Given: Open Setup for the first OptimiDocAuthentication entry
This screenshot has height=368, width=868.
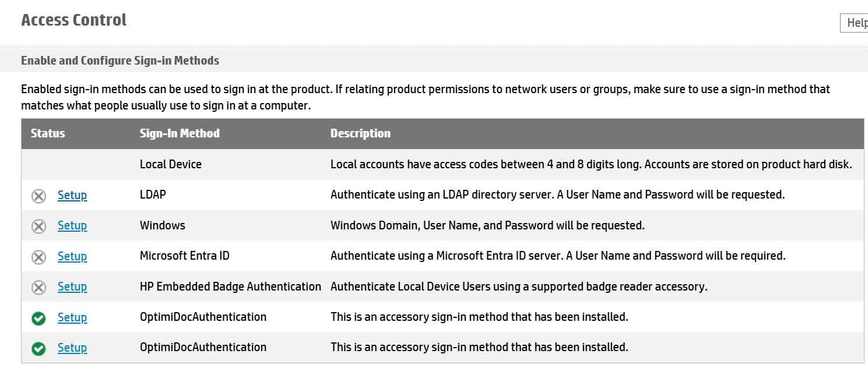Looking at the screenshot, I should (72, 317).
